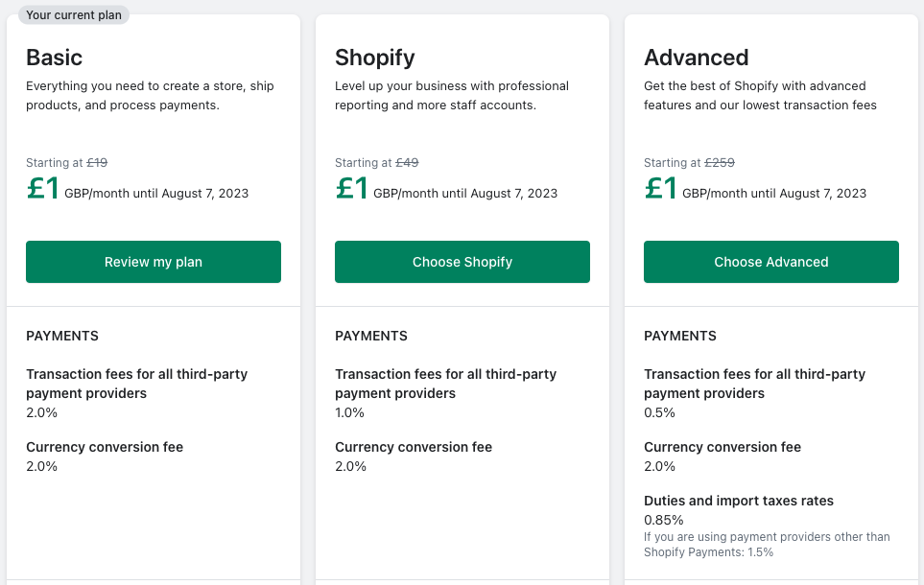Click the Basic plan description text
The width and height of the screenshot is (924, 585).
pos(150,95)
